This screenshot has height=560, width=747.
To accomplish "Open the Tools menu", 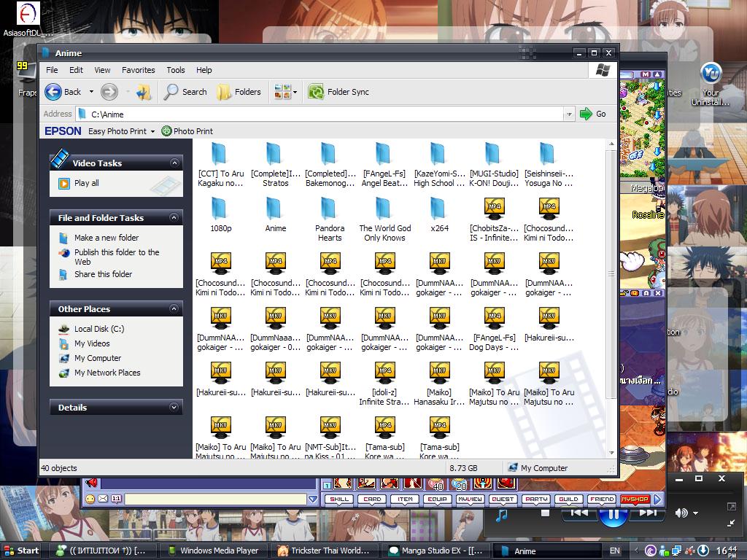I will (x=175, y=70).
